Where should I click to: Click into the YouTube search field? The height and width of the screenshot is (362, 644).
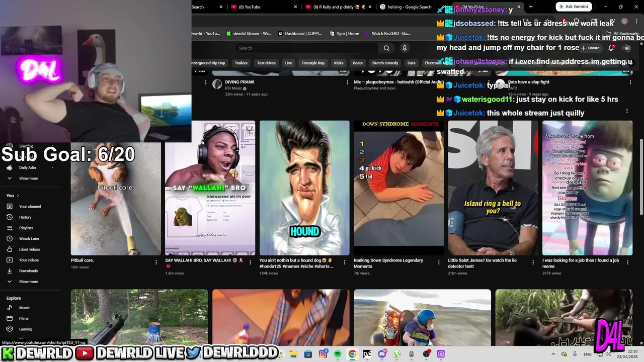pos(307,48)
